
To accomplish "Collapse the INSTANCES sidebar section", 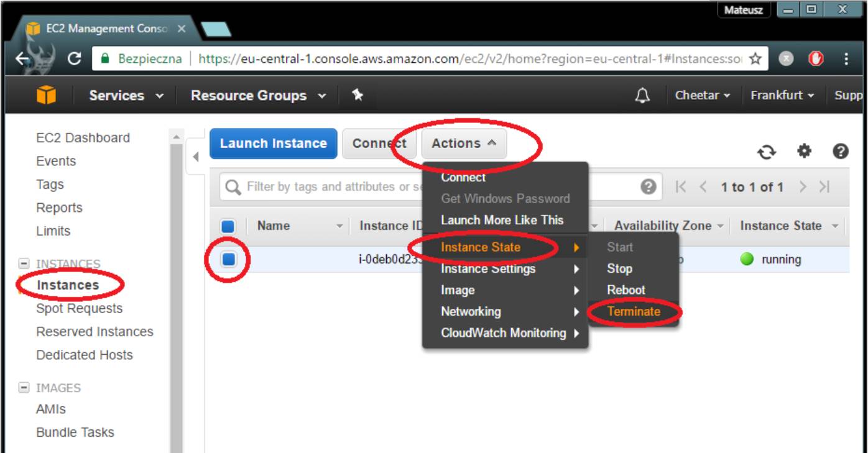I will point(24,263).
